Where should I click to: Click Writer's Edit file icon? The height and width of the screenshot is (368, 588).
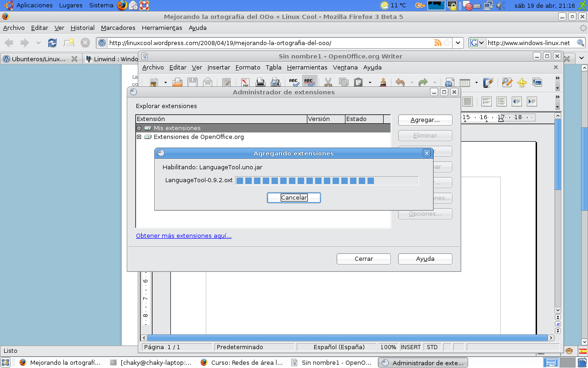click(x=226, y=83)
